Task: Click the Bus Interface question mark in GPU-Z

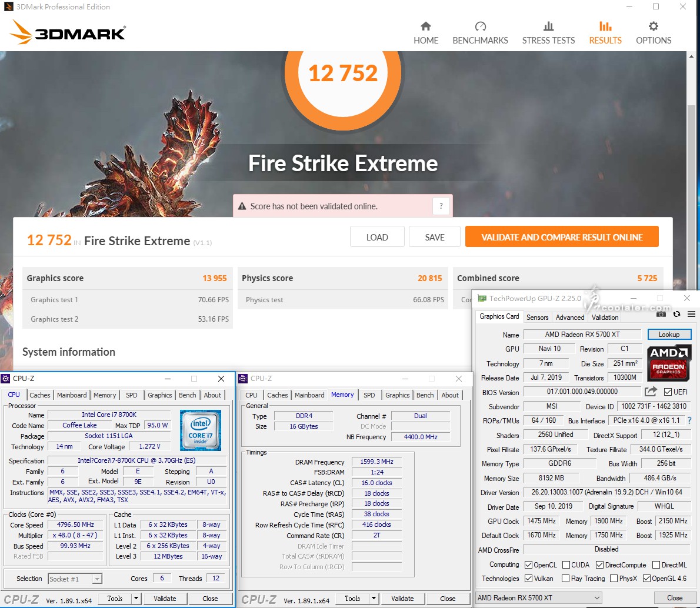Action: (690, 420)
